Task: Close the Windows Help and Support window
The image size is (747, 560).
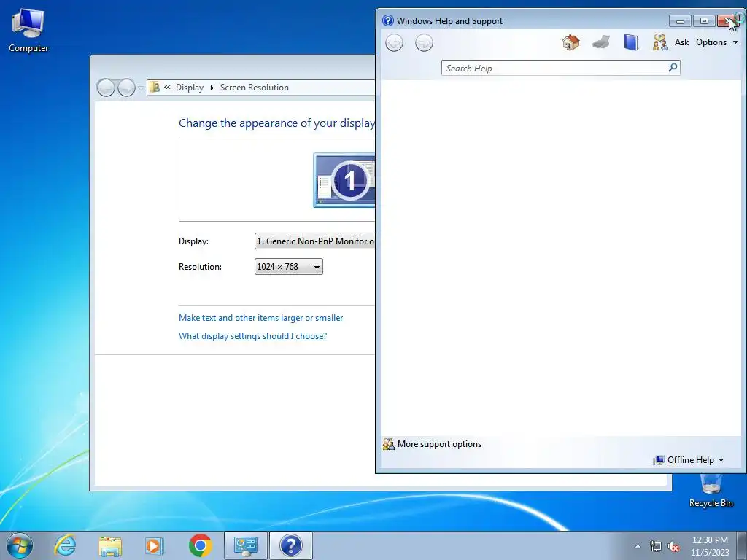Action: coord(729,21)
